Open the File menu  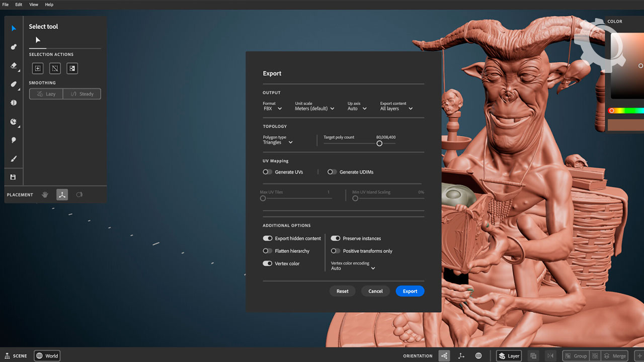coord(6,5)
